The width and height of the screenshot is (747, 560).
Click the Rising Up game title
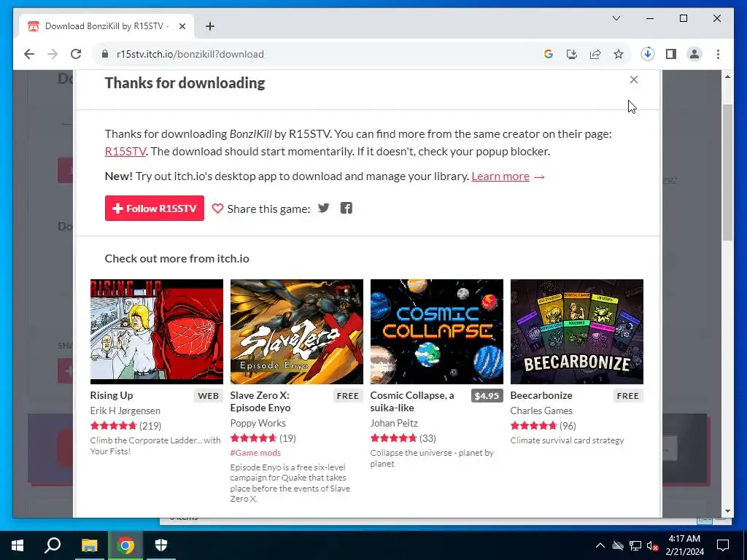tap(112, 395)
